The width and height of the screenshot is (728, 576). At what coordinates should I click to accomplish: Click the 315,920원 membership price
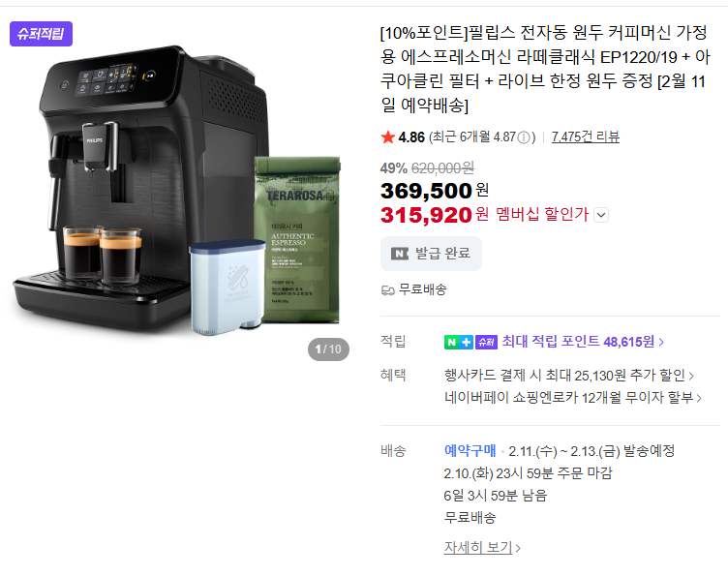pyautogui.click(x=434, y=215)
